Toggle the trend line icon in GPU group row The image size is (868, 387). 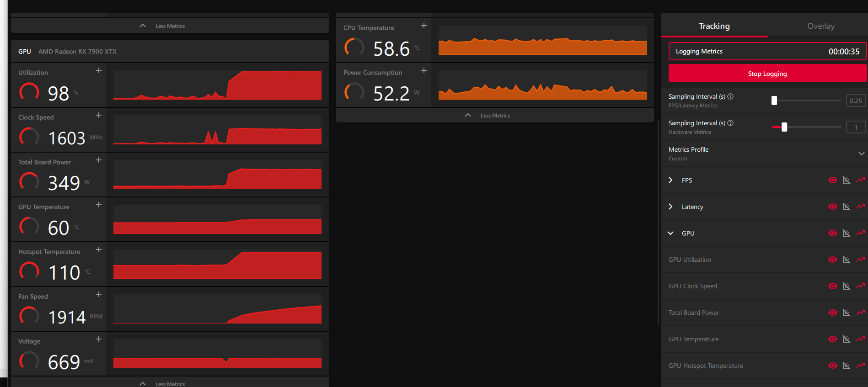pyautogui.click(x=861, y=233)
